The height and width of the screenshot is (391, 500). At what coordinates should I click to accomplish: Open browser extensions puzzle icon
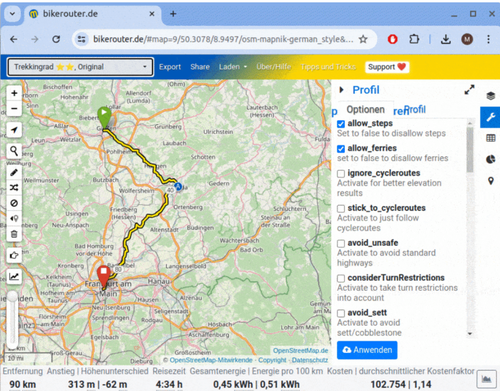(x=414, y=39)
